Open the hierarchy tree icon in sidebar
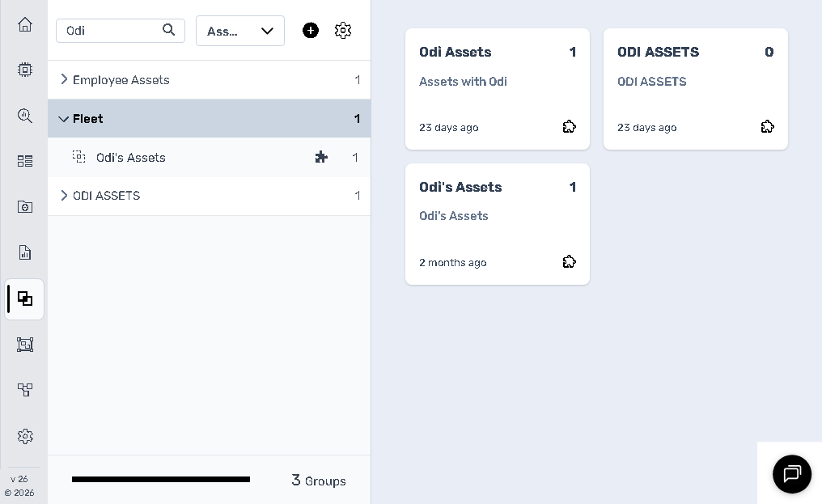822x504 pixels. (x=24, y=390)
